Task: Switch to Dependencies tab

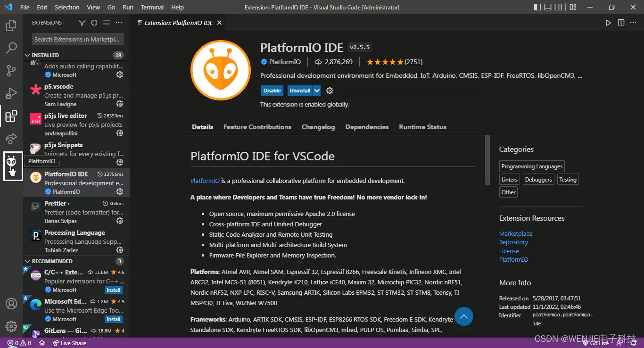Action: pyautogui.click(x=367, y=127)
